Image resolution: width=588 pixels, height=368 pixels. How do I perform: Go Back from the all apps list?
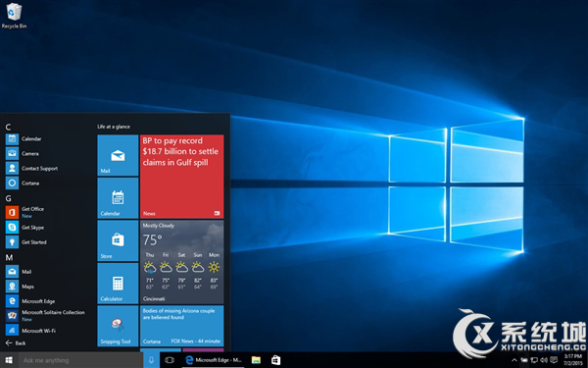coord(16,342)
